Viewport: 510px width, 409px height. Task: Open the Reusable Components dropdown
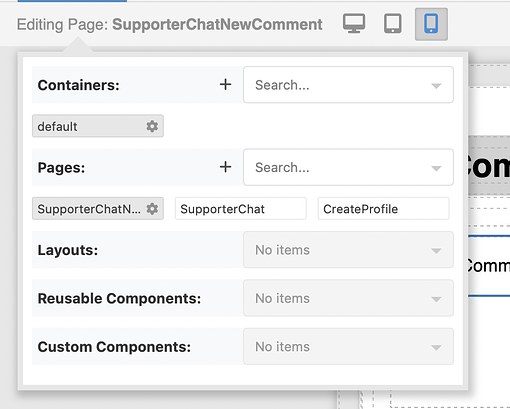click(x=348, y=298)
